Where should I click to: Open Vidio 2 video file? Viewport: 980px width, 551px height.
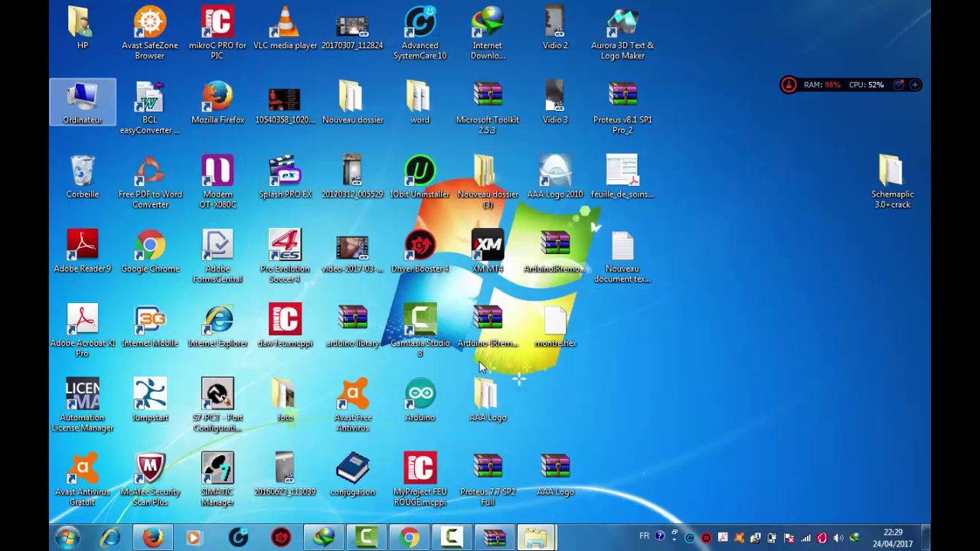tap(555, 29)
